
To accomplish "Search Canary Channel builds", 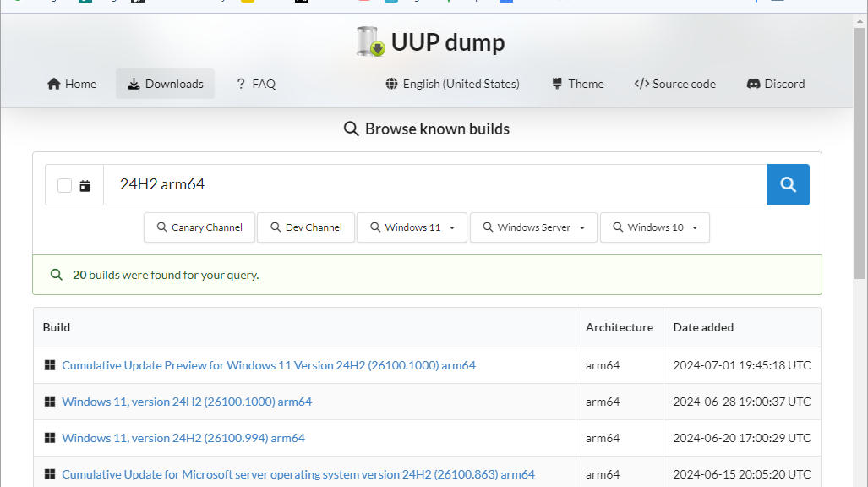I will [199, 227].
